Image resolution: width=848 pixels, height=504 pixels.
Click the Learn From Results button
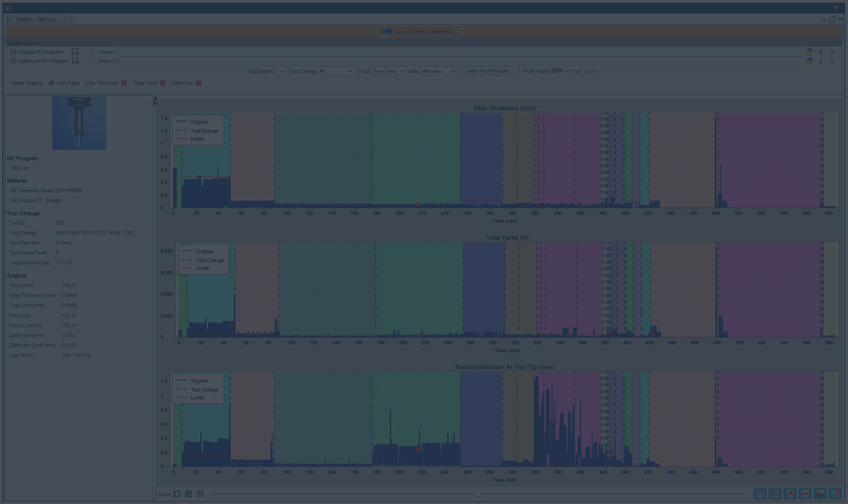(489, 71)
